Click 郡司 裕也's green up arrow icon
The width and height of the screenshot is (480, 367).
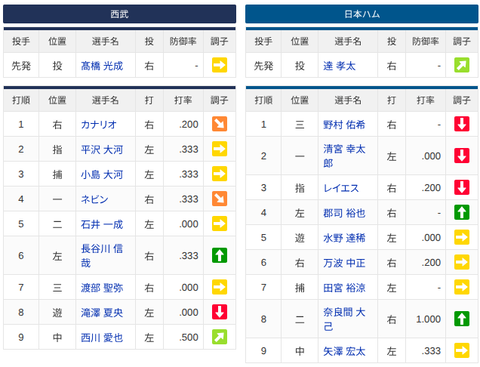(462, 212)
